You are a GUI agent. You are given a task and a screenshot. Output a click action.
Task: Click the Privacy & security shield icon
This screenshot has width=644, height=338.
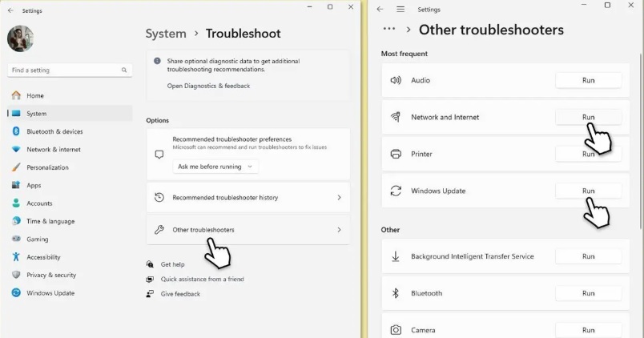click(16, 275)
